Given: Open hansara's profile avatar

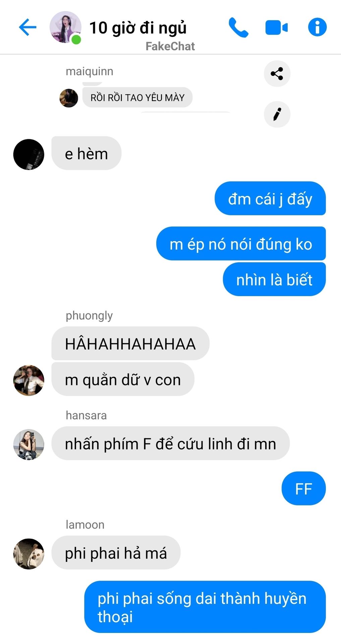Looking at the screenshot, I should [29, 444].
